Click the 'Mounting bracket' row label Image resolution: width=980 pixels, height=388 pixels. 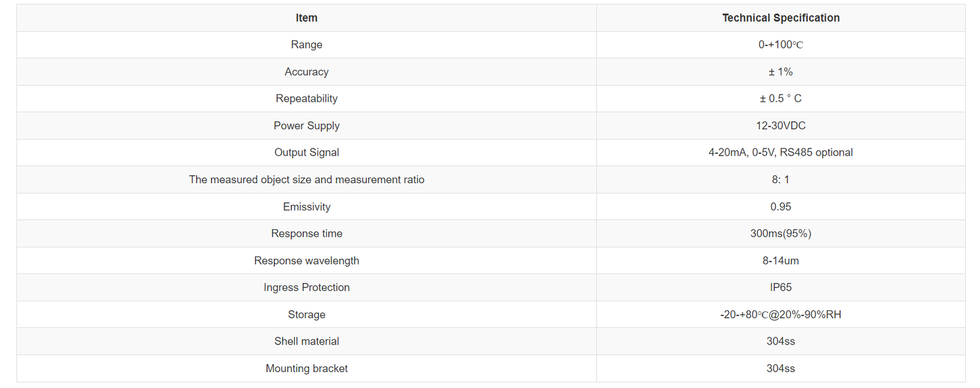(306, 368)
